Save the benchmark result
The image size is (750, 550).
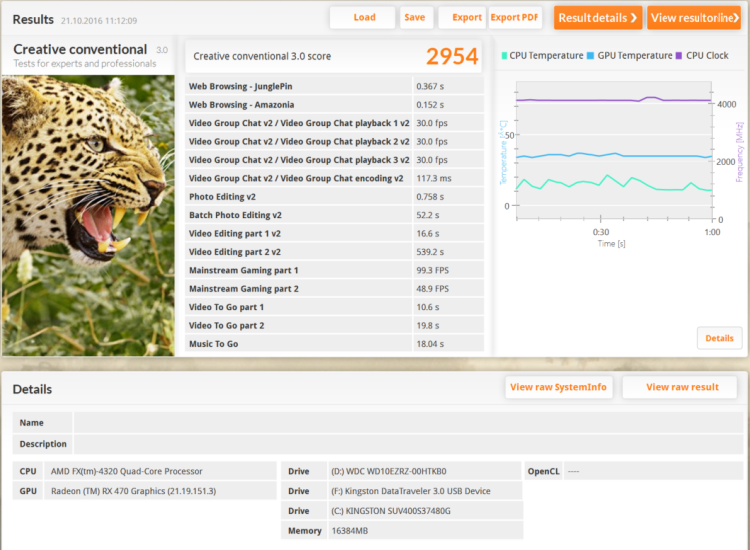click(415, 18)
